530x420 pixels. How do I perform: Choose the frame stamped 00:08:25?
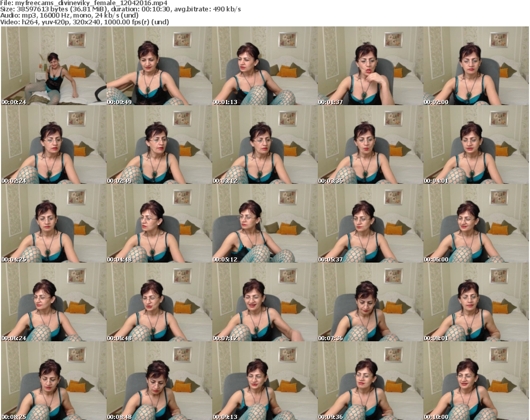[54, 381]
